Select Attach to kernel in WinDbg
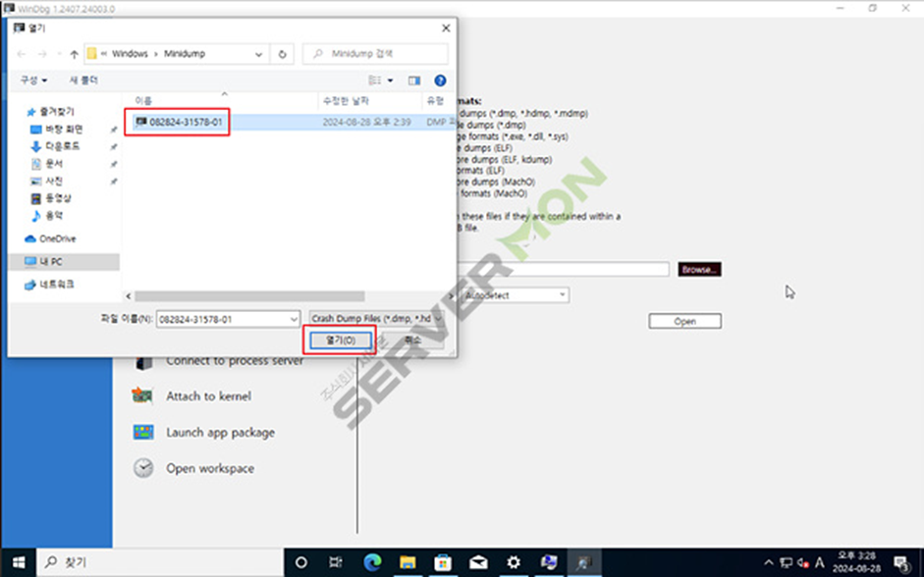Image resolution: width=924 pixels, height=577 pixels. (208, 396)
